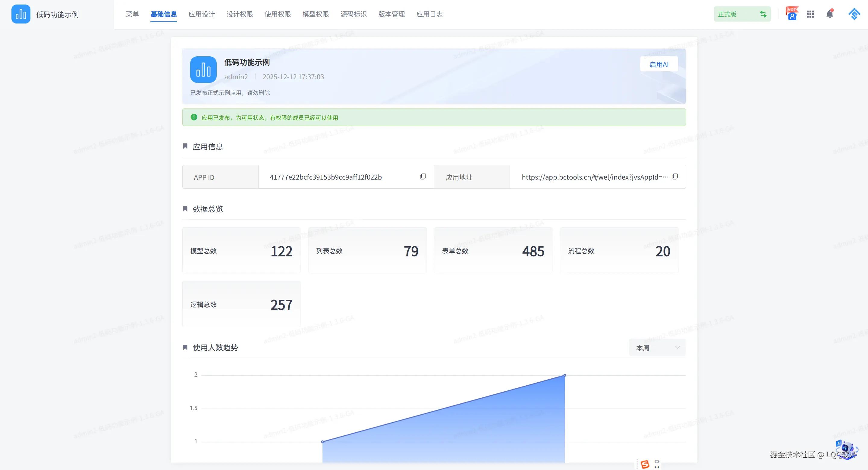Switch the 正式版 environment toggle
The height and width of the screenshot is (470, 868).
coord(763,14)
